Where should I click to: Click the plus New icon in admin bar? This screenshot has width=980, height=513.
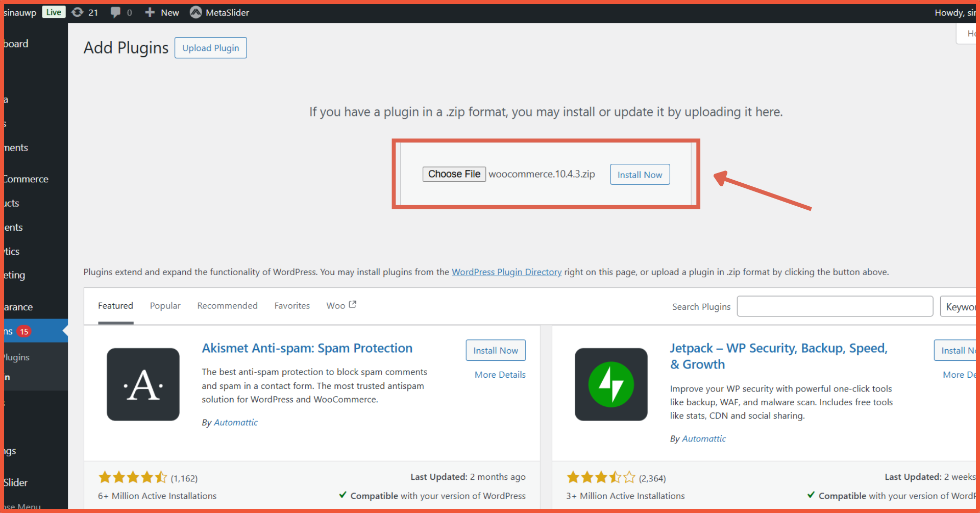pos(150,12)
